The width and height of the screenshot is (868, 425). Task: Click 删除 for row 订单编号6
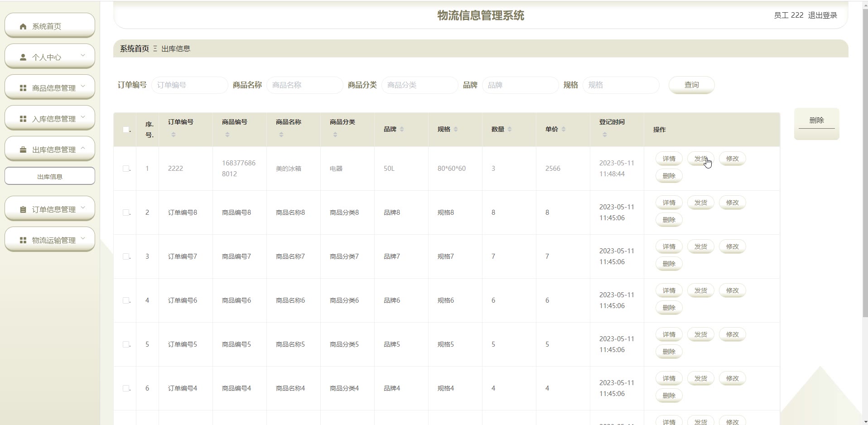(669, 308)
